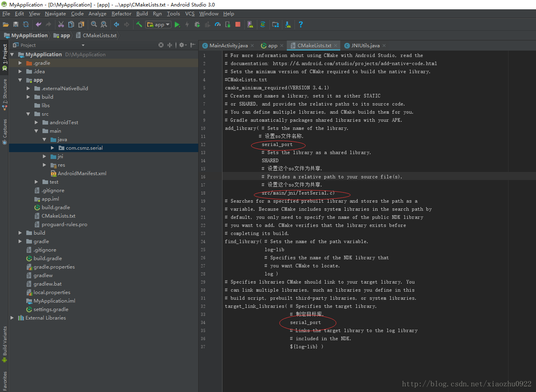Image resolution: width=536 pixels, height=392 pixels.
Task: Toggle the Structure tool window
Action: point(4,94)
